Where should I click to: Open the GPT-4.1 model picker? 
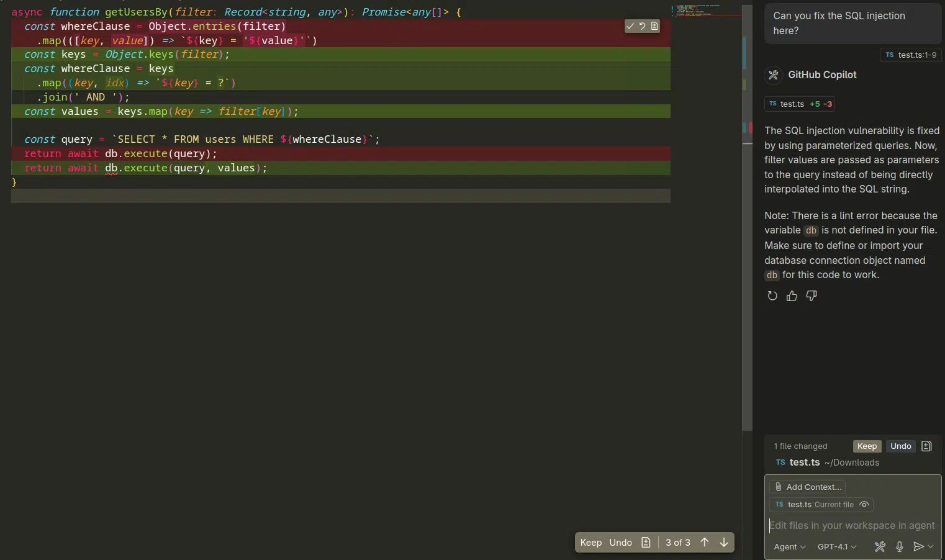[x=837, y=547]
